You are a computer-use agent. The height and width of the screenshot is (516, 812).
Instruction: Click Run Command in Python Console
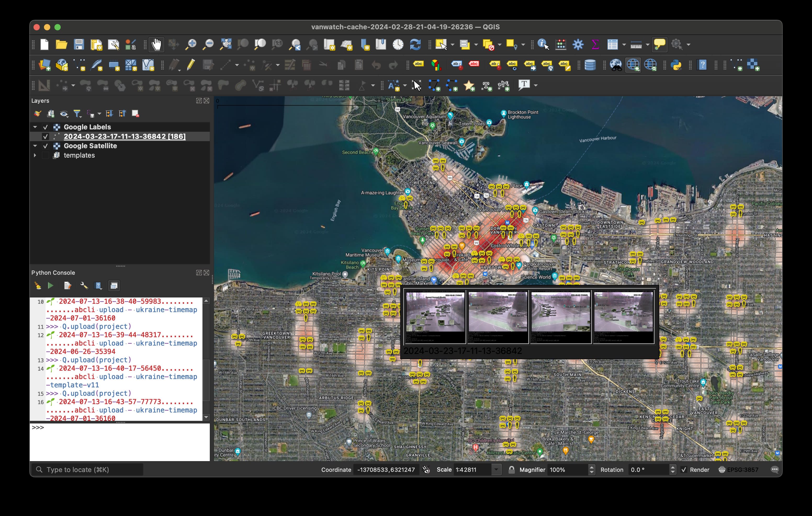tap(50, 286)
